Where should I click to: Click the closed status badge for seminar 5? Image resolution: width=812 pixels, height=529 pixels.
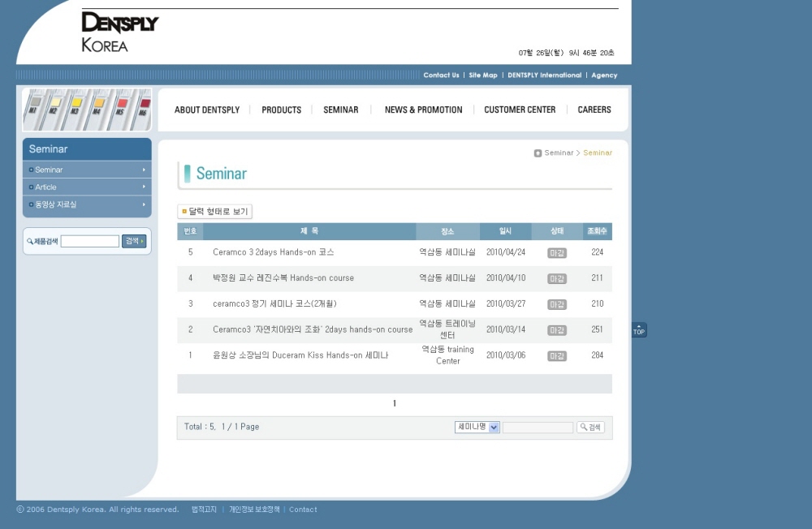[557, 252]
